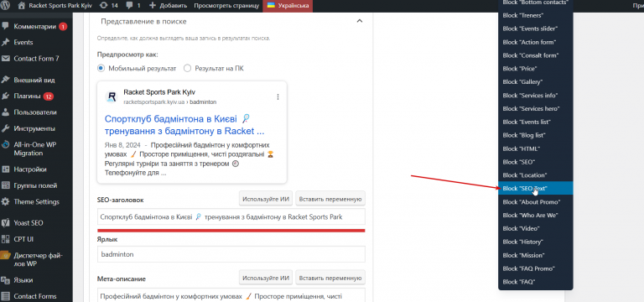Click the plus icon next to Добавить
Screen dimensions: 644x302
(x=153, y=6)
